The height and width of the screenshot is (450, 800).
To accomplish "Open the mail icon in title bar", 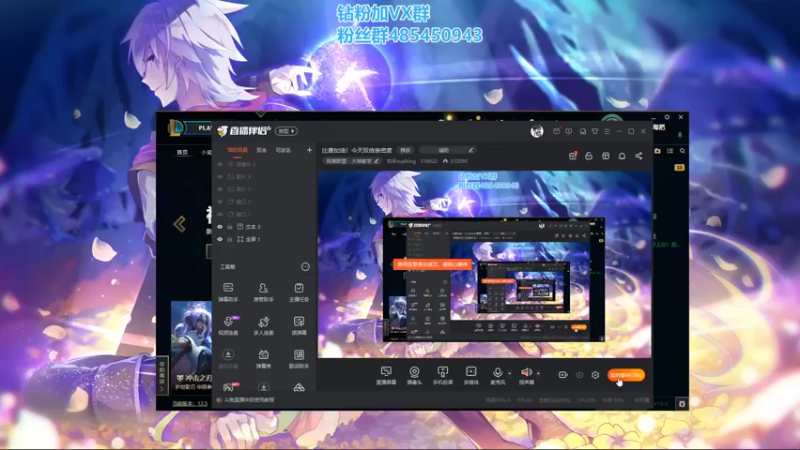I will coord(556,132).
